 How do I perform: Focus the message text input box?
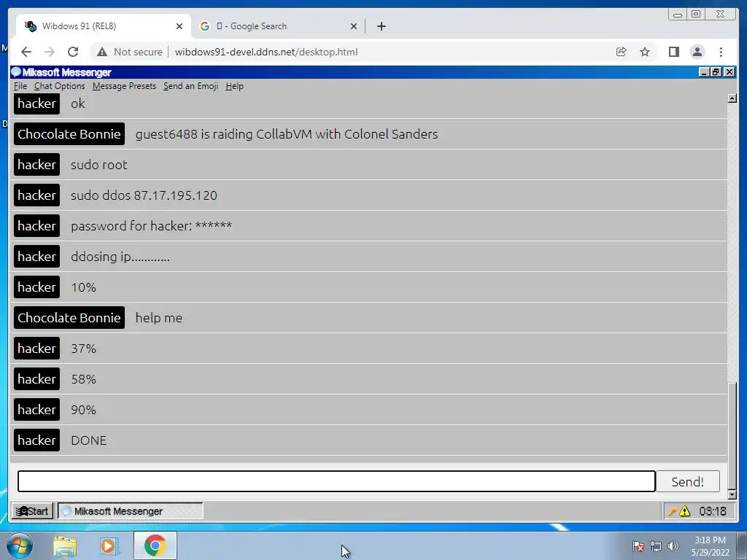336,481
